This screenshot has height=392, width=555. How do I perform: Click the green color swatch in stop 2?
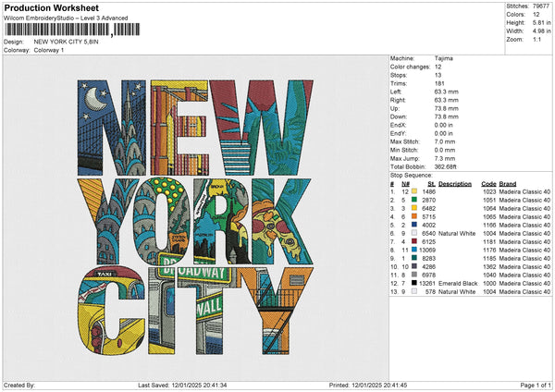pos(413,200)
